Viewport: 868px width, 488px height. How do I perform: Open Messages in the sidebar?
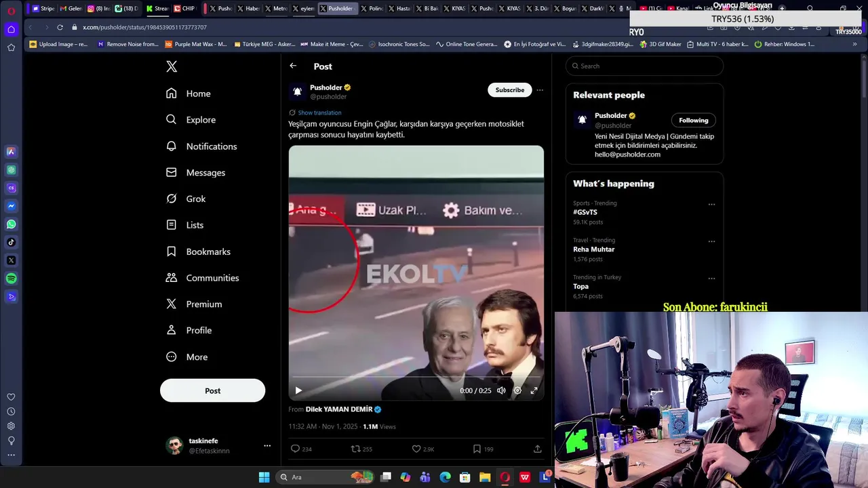pyautogui.click(x=196, y=173)
